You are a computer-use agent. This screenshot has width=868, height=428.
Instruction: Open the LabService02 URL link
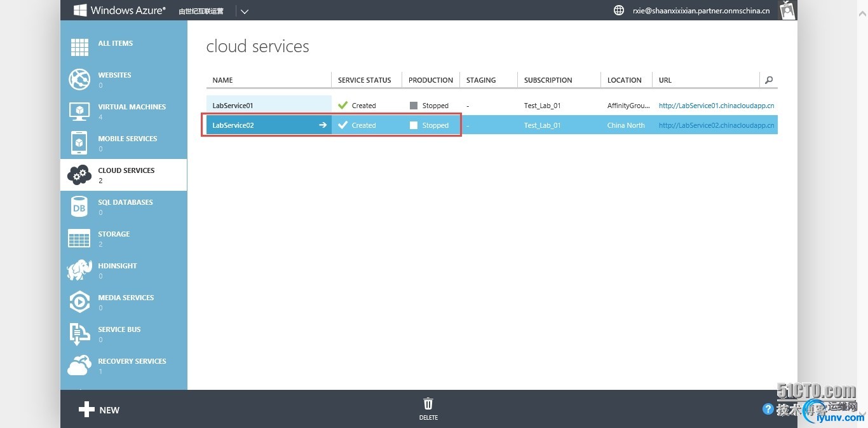(716, 125)
